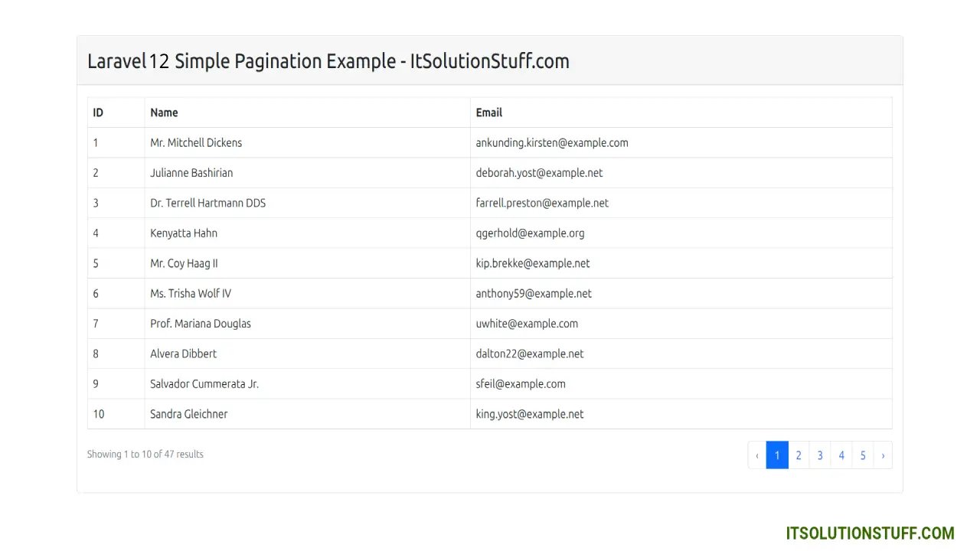
Task: Navigate to page 4 of results
Action: (841, 455)
